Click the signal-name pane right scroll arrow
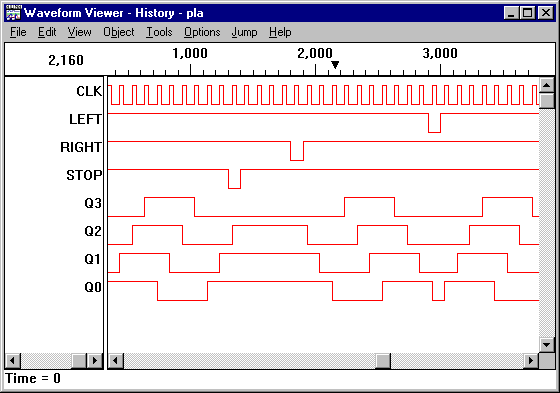Screen dimensions: 560x393 [95, 360]
